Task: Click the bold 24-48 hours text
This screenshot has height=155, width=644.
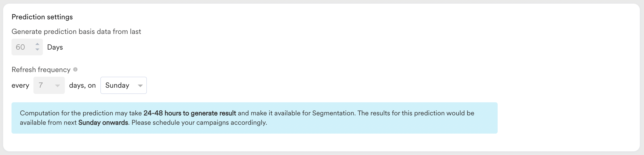Action: point(189,113)
